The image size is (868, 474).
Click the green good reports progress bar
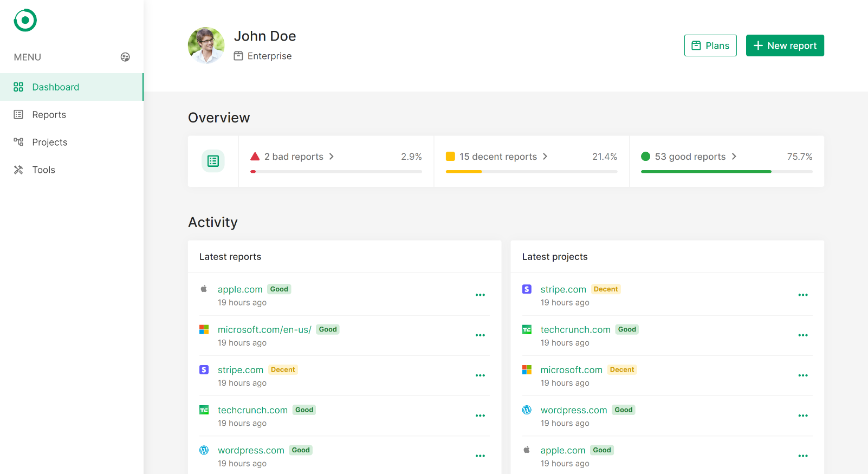[727, 172]
